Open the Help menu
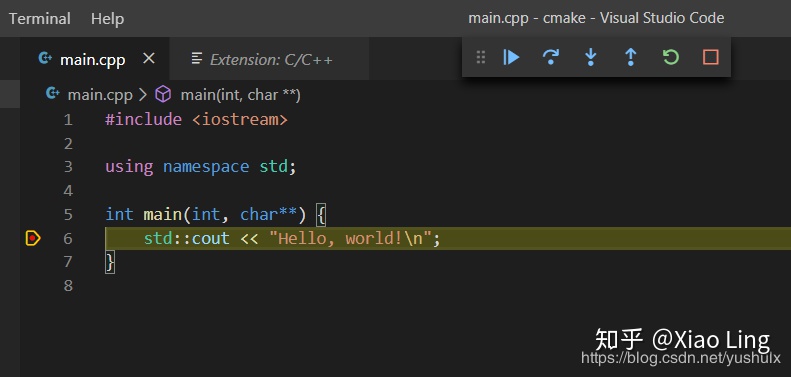The width and height of the screenshot is (791, 377). [x=107, y=19]
